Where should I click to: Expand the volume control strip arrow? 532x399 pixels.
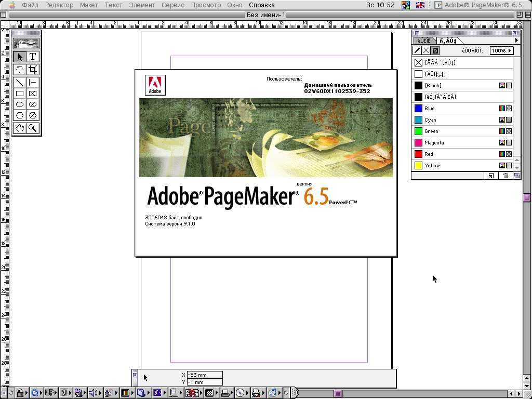click(x=100, y=393)
